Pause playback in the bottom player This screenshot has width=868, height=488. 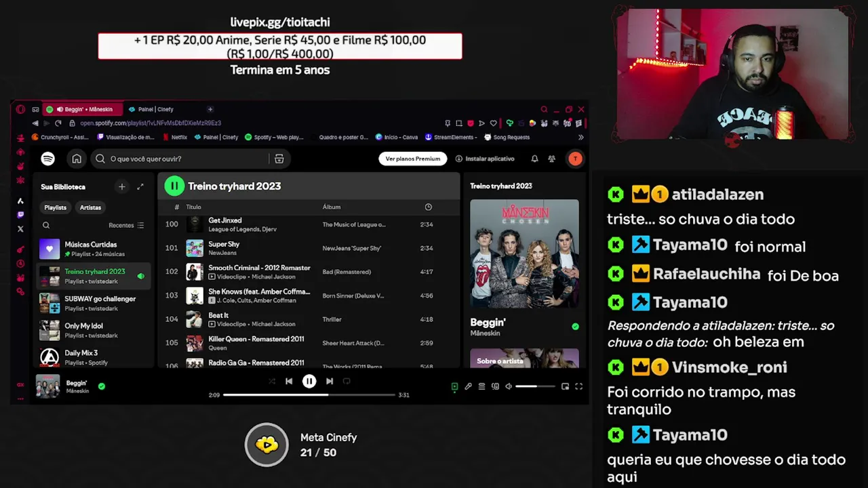tap(309, 381)
